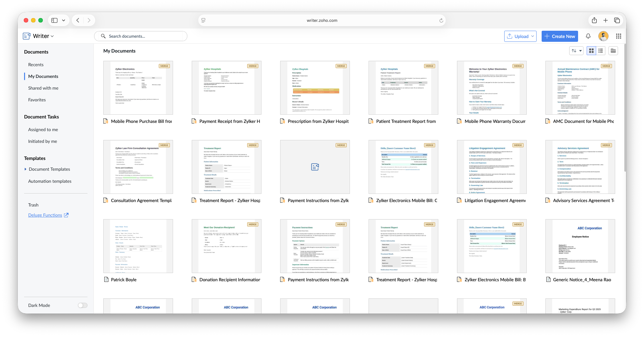
Task: Open the Trash folder
Action: coord(33,205)
